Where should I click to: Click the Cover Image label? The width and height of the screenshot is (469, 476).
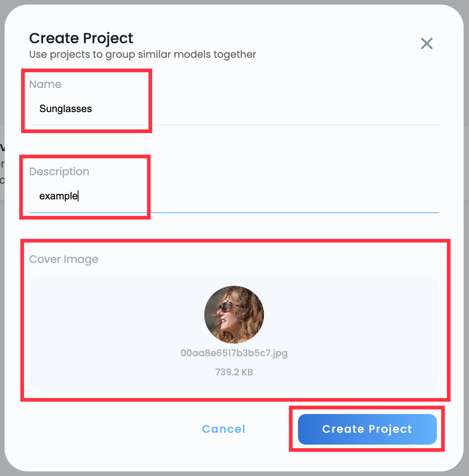pyautogui.click(x=64, y=259)
